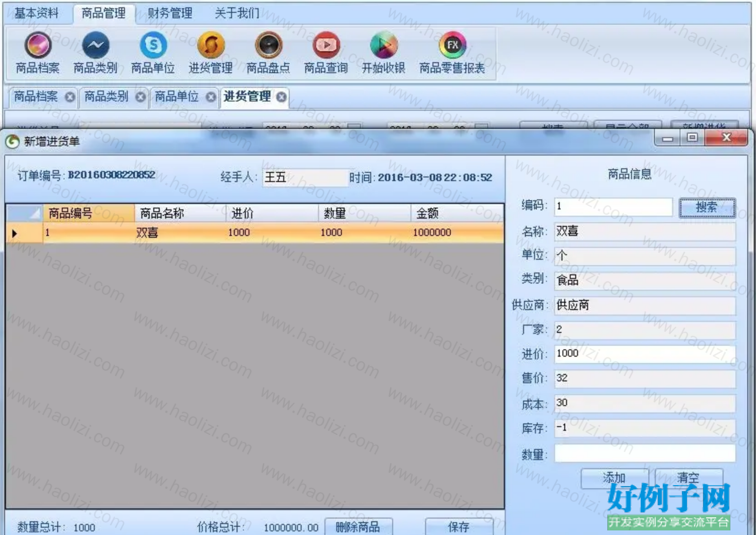The image size is (756, 535).
Task: Switch to 基本资料 menu tab
Action: tap(37, 13)
